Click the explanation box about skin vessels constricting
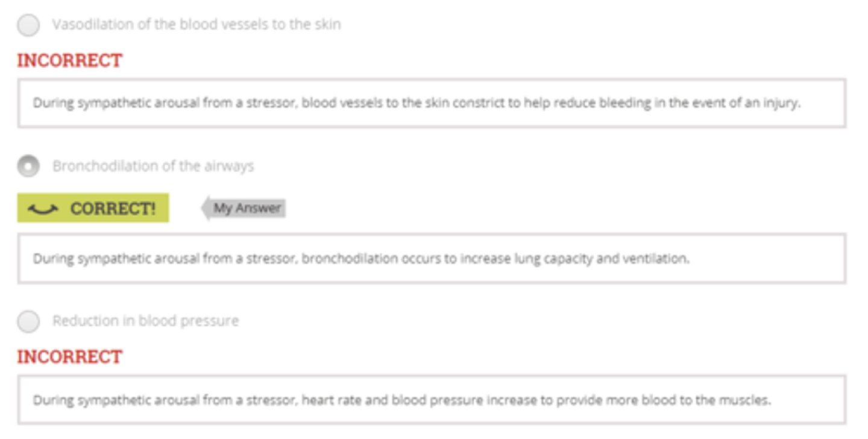Screen dimensions: 868x439 coord(432,103)
